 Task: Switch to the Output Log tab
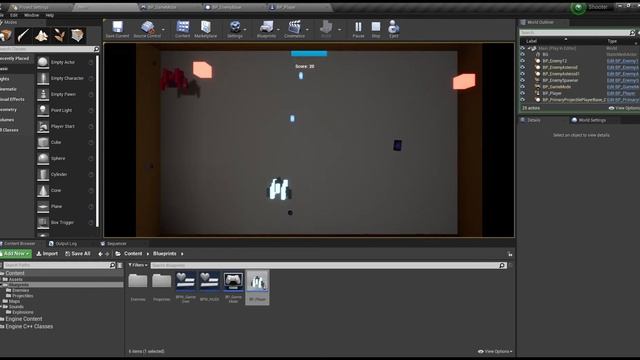(x=63, y=244)
